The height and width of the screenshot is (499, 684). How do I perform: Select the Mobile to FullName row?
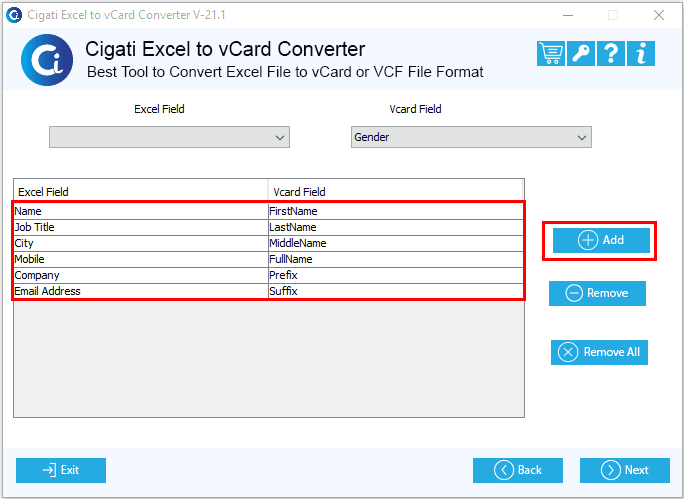(x=268, y=260)
